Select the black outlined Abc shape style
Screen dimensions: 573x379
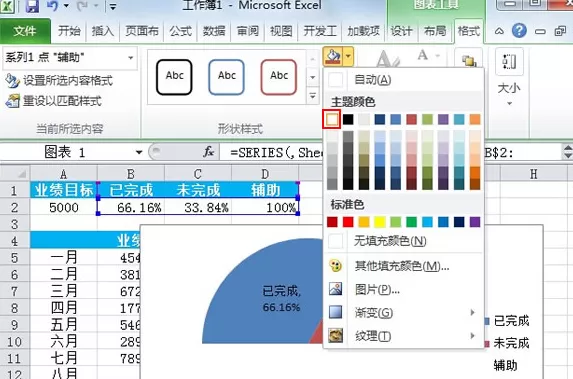174,77
